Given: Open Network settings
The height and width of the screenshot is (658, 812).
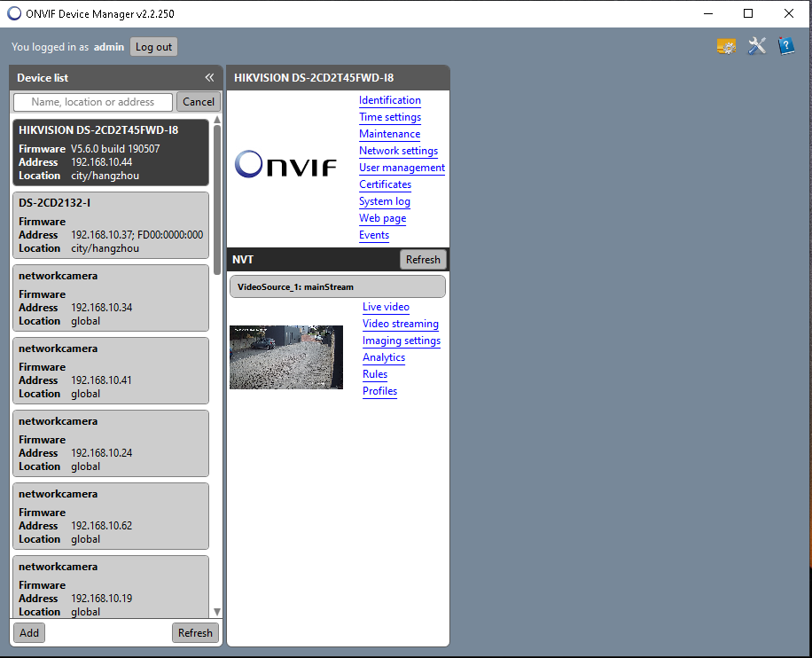Looking at the screenshot, I should (398, 151).
